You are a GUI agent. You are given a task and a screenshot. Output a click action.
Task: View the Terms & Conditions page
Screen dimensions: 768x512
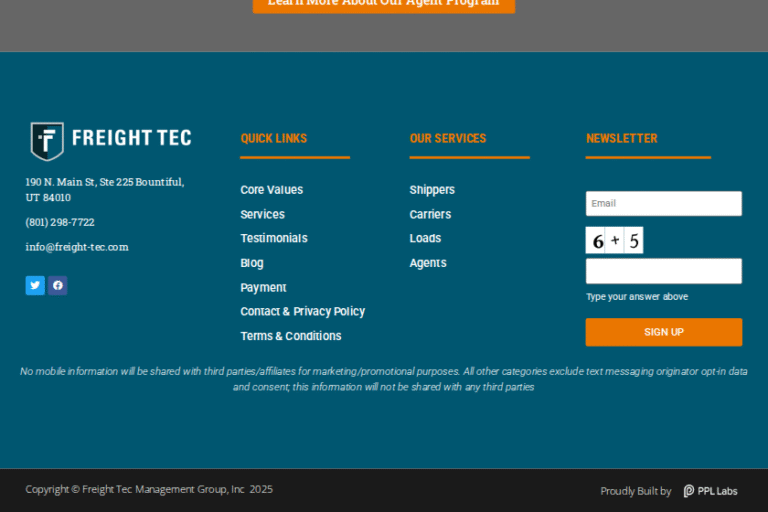(290, 336)
